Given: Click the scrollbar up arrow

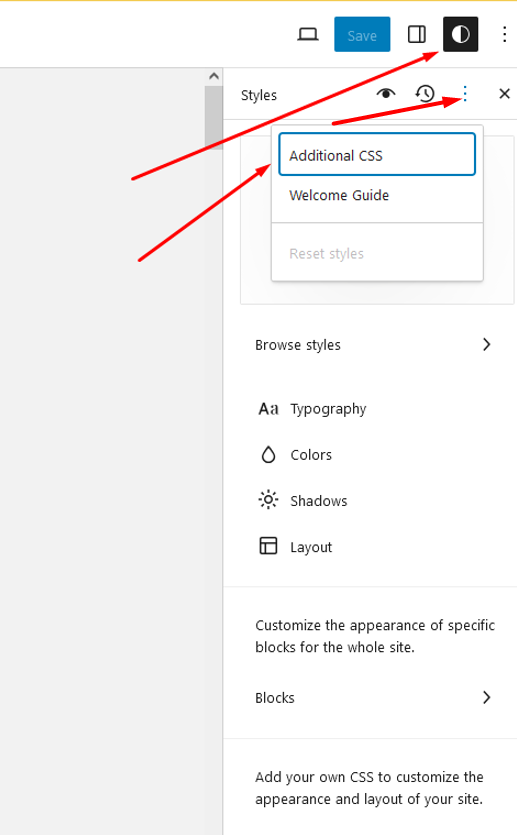Looking at the screenshot, I should click(214, 76).
